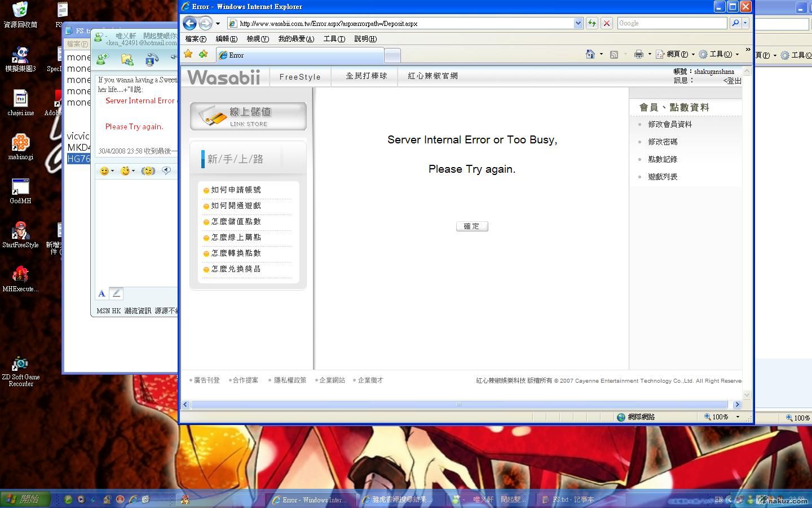Viewport: 812px width, 508px height.
Task: Expand the address bar URL dropdown
Action: tap(578, 23)
